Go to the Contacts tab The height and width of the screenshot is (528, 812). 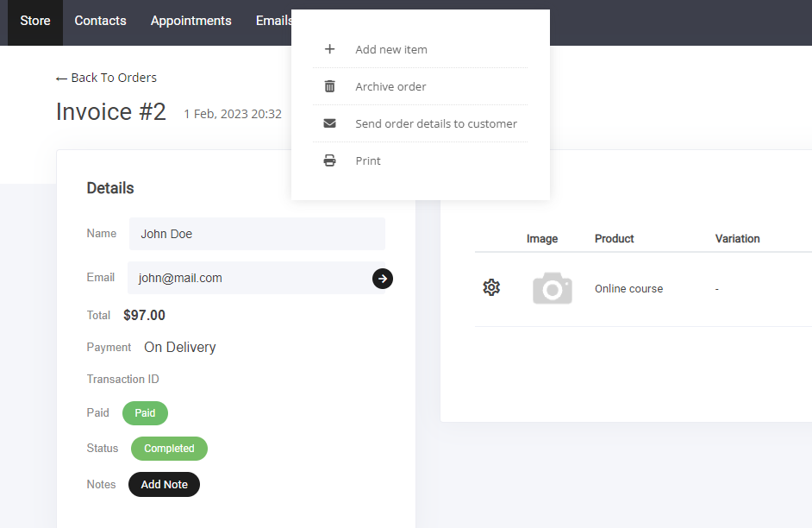100,21
